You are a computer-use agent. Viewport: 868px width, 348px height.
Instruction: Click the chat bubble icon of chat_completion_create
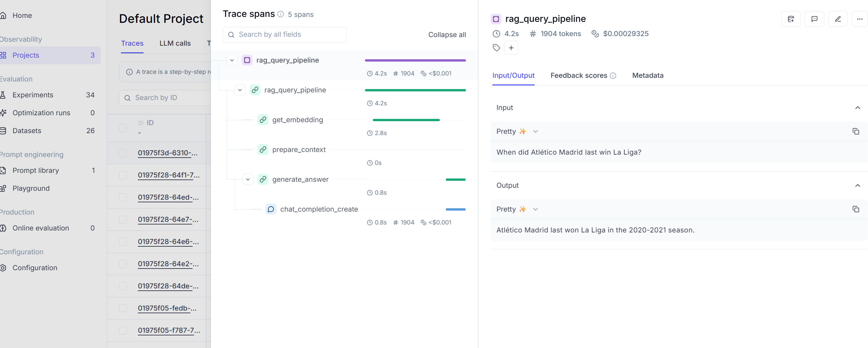point(271,209)
